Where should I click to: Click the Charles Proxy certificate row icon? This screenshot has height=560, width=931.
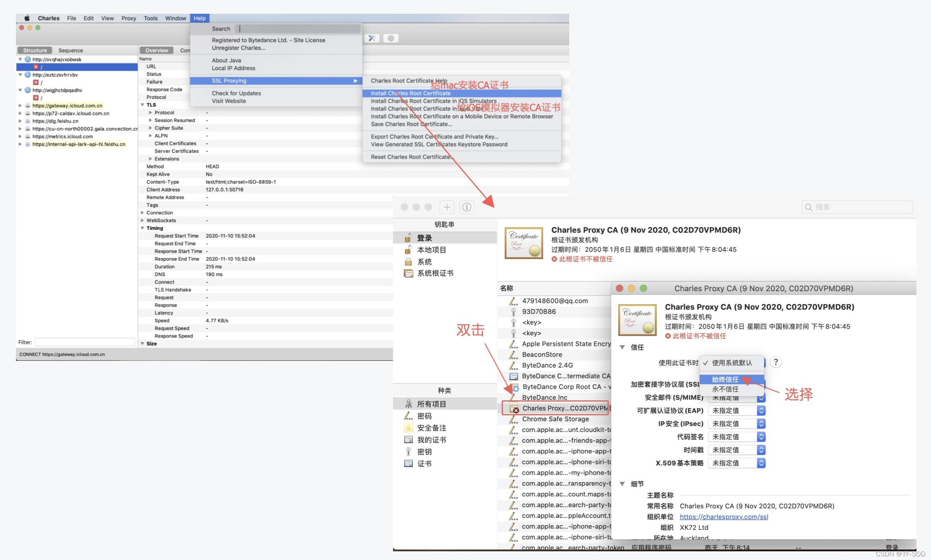point(514,408)
